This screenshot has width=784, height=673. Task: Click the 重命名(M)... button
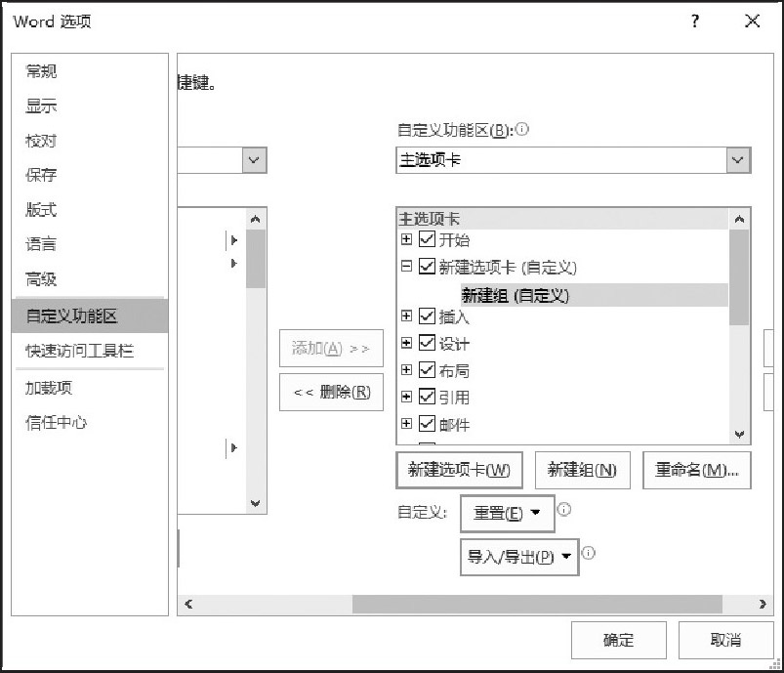[696, 470]
